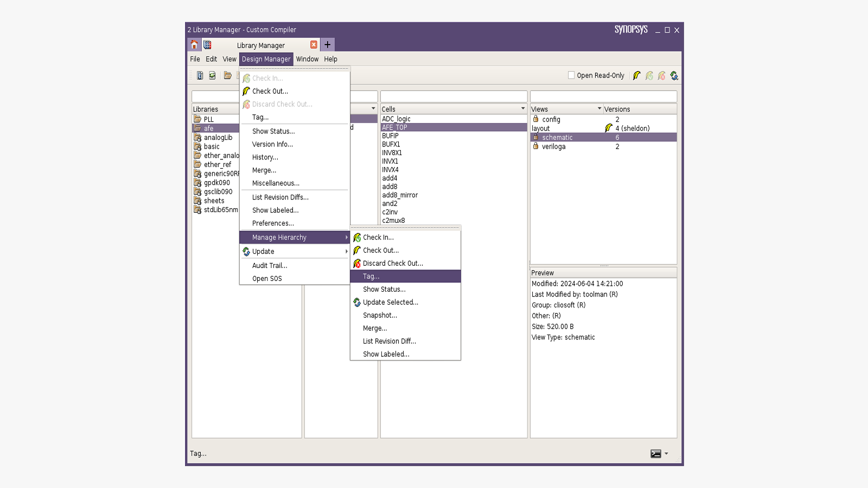Select the sheets library
This screenshot has width=868, height=488.
(x=215, y=201)
